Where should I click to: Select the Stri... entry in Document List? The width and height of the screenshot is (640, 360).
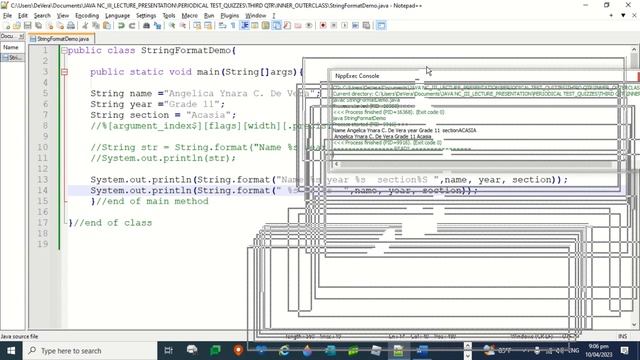pyautogui.click(x=12, y=58)
